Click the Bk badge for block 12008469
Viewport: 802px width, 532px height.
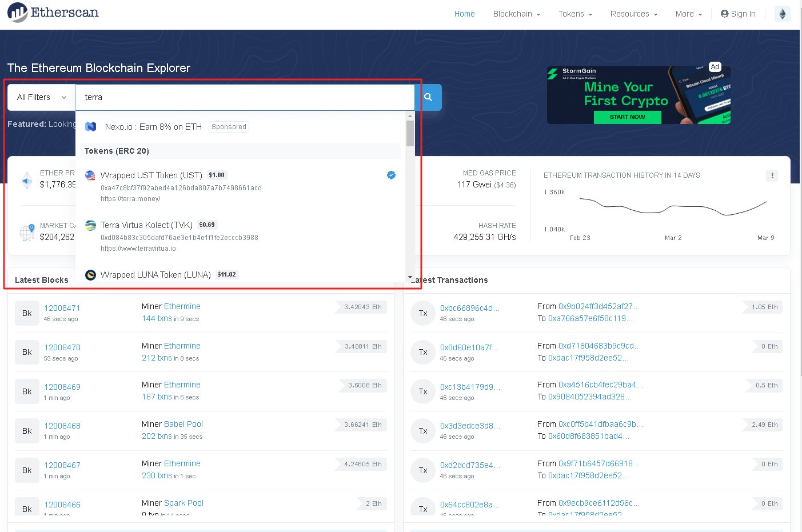tap(27, 391)
